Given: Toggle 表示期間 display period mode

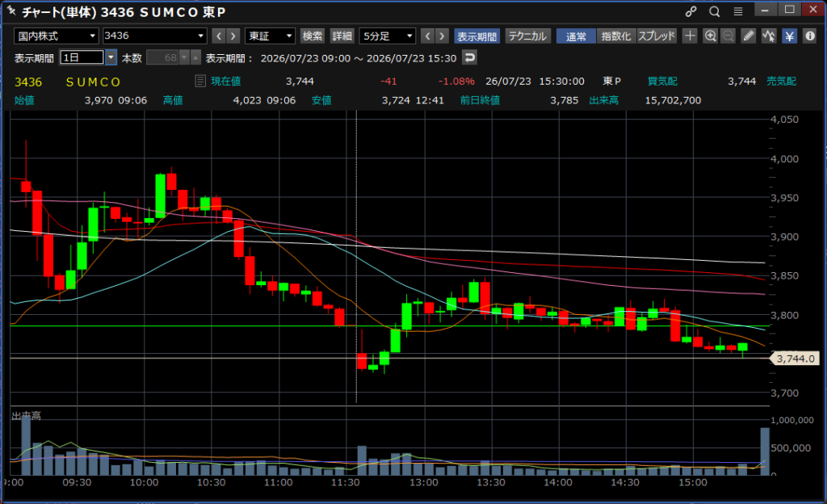Looking at the screenshot, I should tap(476, 36).
